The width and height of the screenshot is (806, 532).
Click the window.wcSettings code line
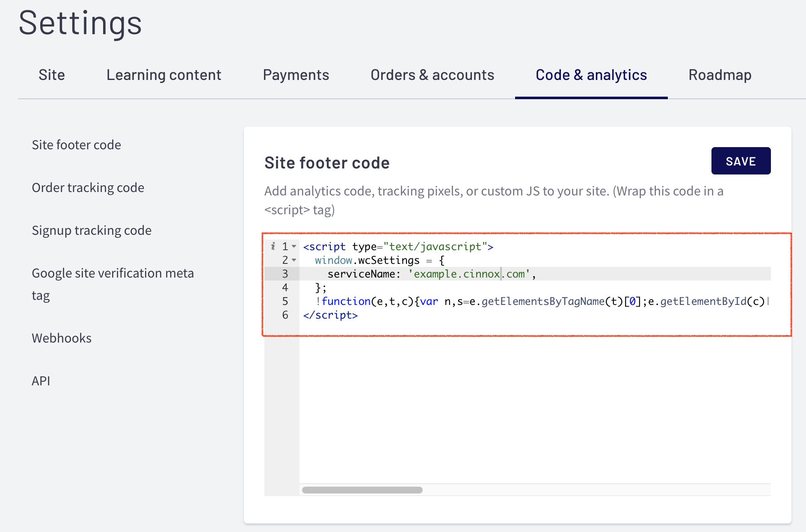click(x=379, y=260)
